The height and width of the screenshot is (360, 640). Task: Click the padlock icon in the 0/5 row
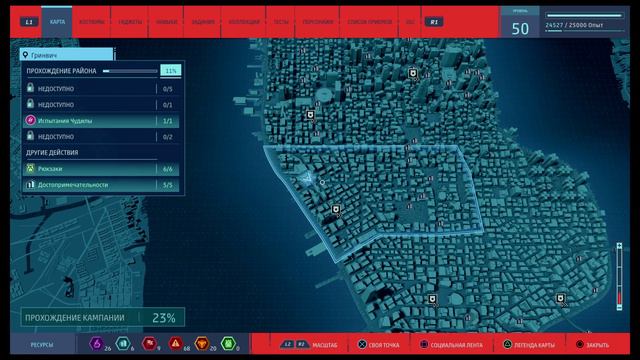[x=30, y=87]
